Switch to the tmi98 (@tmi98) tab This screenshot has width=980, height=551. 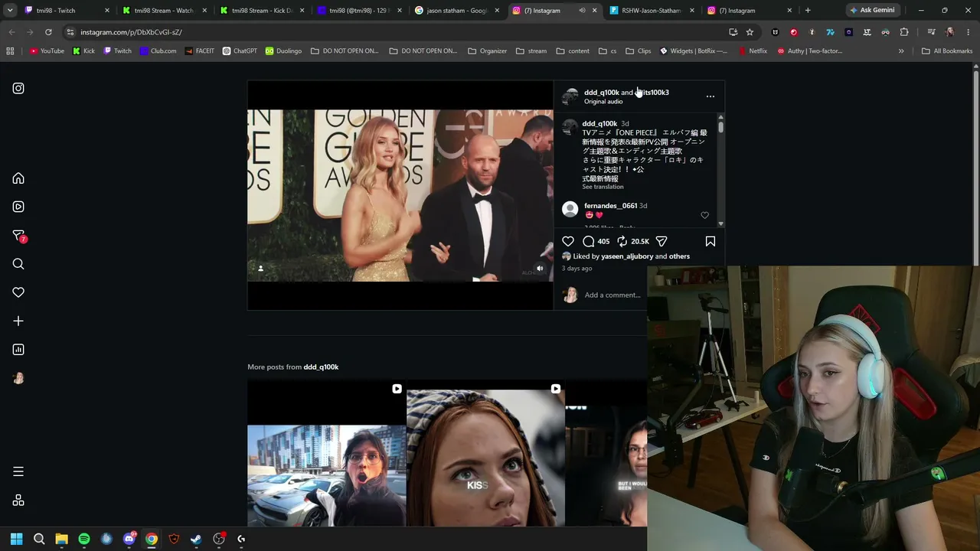pyautogui.click(x=358, y=11)
